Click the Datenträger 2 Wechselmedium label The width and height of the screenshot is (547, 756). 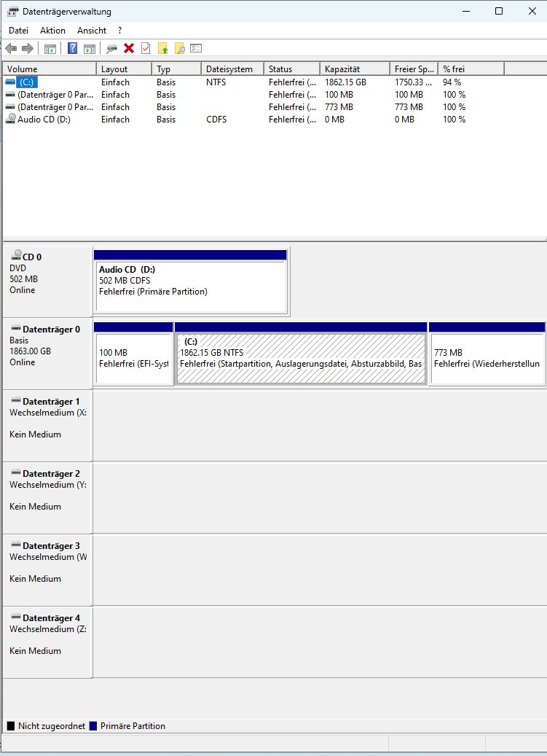pos(47,498)
